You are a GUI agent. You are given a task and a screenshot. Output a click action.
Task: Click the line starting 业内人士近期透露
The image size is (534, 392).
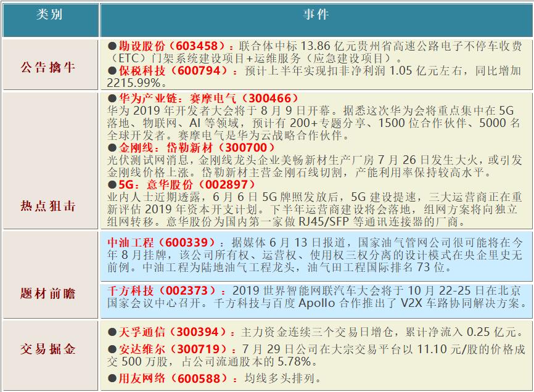coord(314,197)
